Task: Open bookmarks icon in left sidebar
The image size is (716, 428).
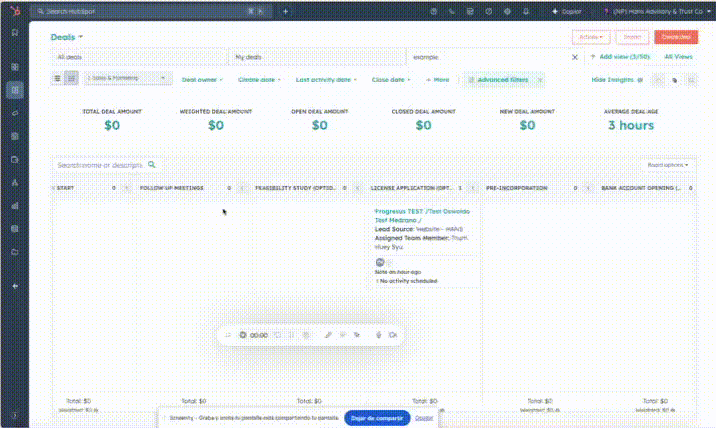Action: [15, 32]
